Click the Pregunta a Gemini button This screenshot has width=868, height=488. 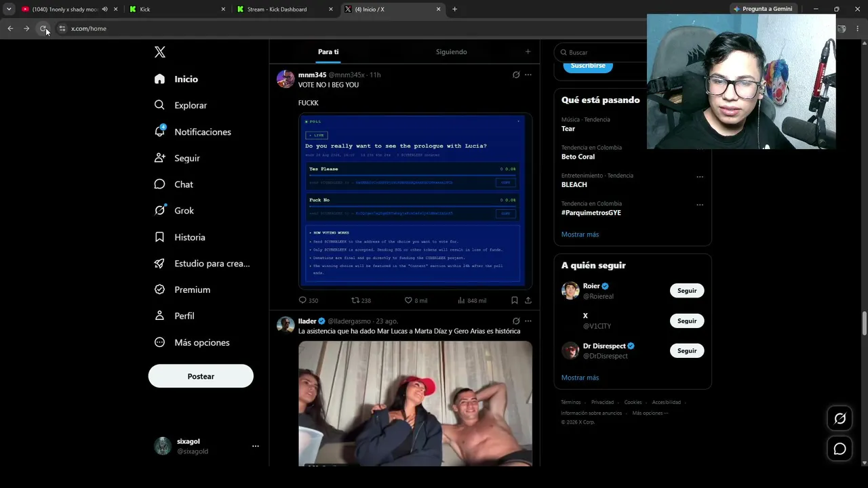click(762, 9)
